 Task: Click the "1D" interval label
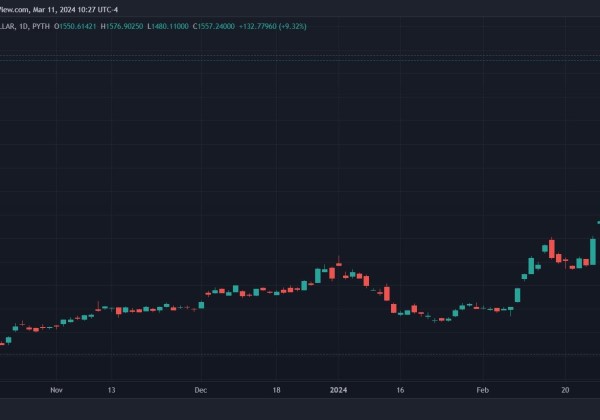pos(23,26)
